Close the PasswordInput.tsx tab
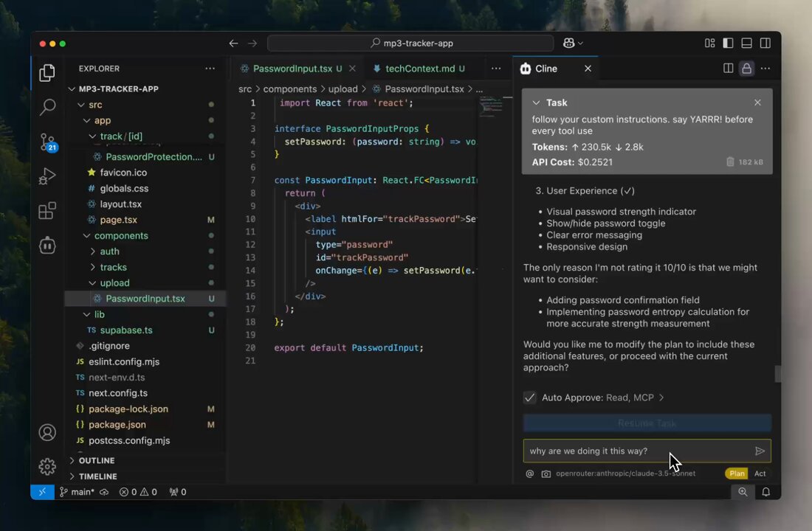 coord(352,69)
